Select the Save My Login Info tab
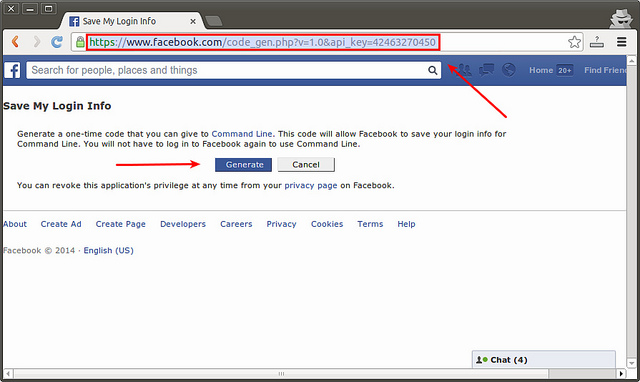Viewport: 640px width, 382px height. pyautogui.click(x=131, y=21)
